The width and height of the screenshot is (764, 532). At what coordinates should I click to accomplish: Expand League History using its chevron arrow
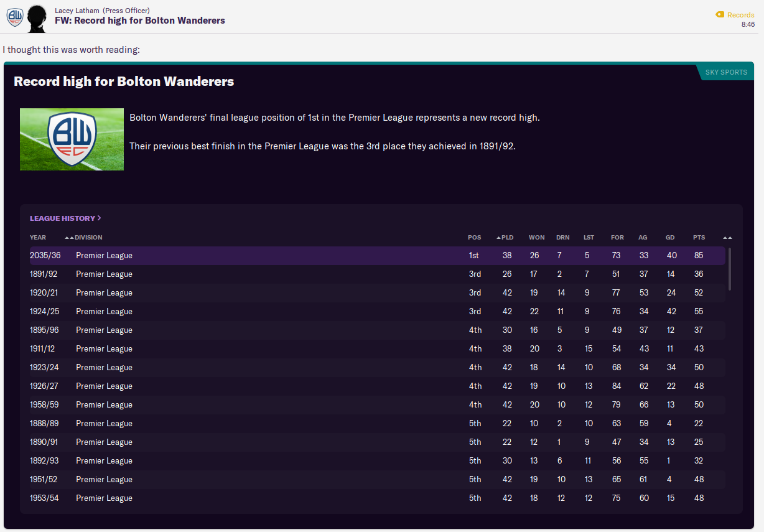100,218
